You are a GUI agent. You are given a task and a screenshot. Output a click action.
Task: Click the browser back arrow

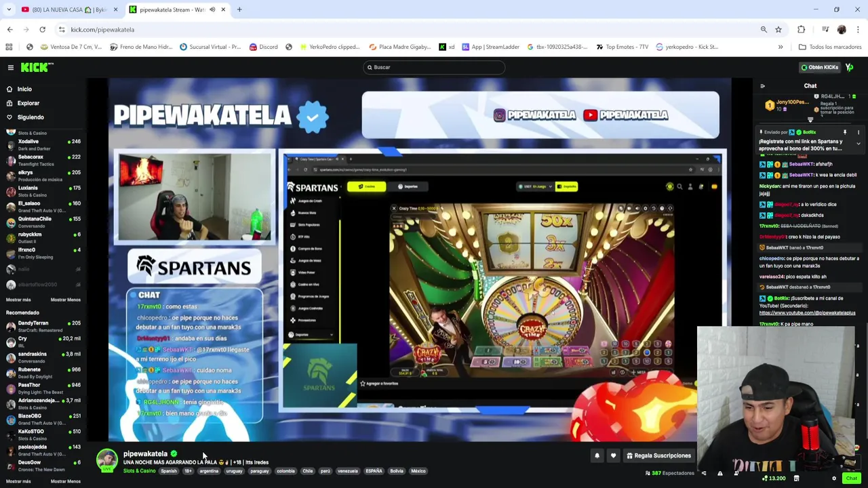(x=9, y=30)
